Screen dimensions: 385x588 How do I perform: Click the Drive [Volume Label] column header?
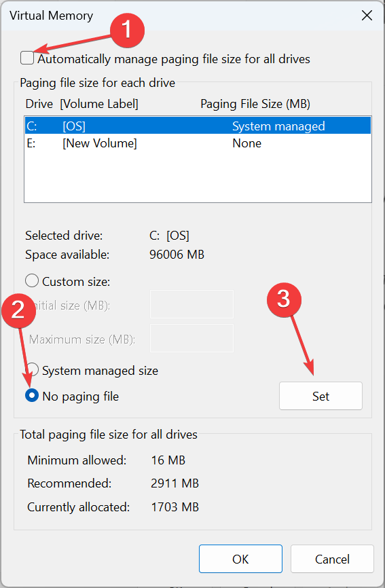click(x=81, y=104)
